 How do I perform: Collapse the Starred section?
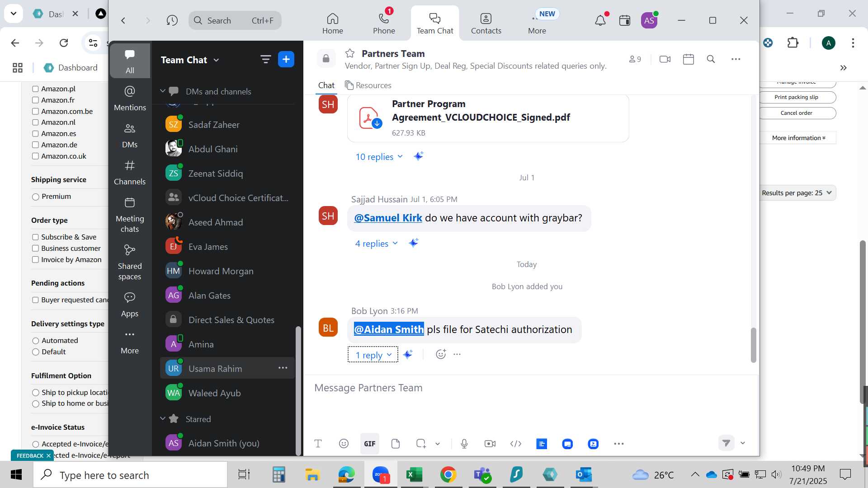(163, 419)
